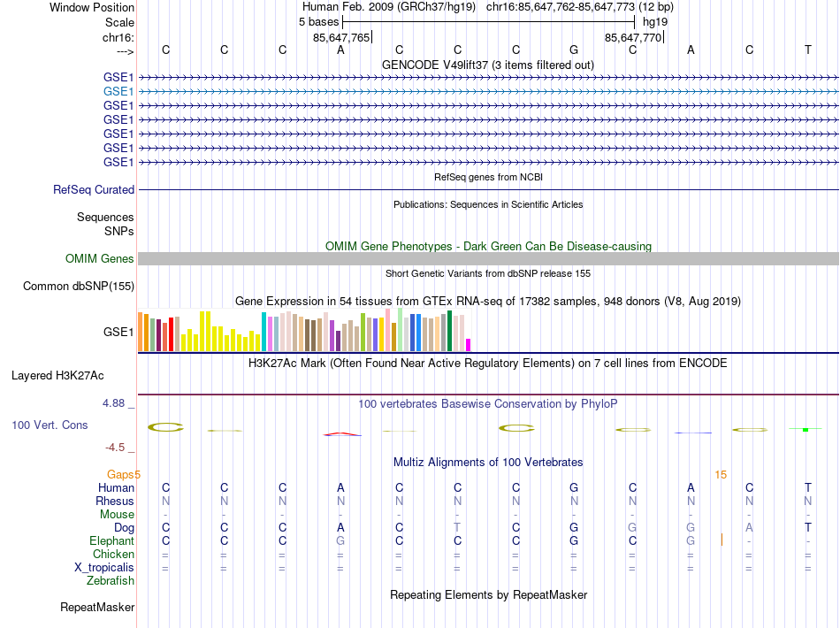Select the X_tropicalis species label
840x628 pixels.
pos(104,568)
